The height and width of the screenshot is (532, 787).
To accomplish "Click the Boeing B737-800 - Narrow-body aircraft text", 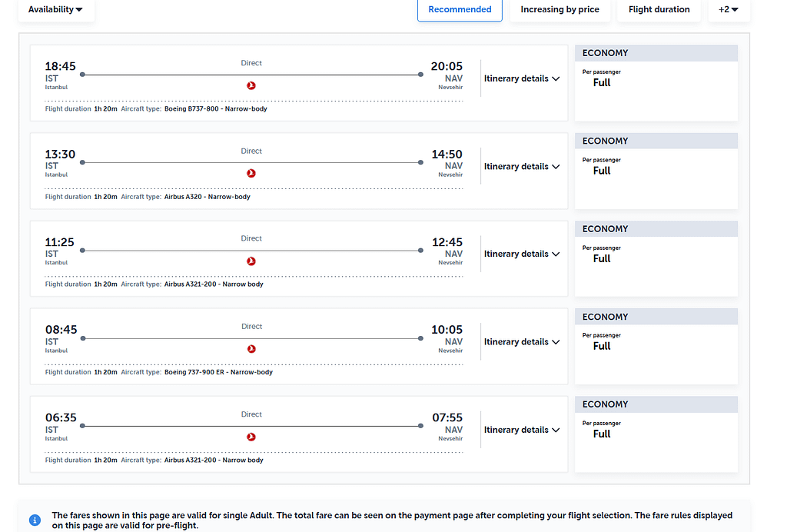I will [216, 109].
